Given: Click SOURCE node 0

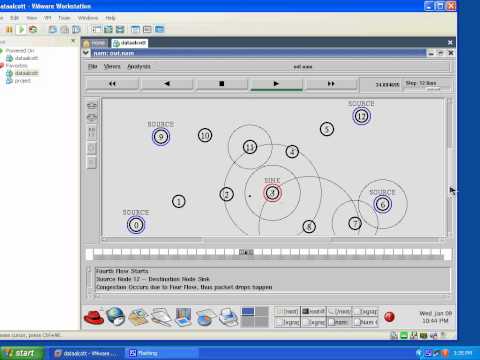Looking at the screenshot, I should (x=136, y=225).
